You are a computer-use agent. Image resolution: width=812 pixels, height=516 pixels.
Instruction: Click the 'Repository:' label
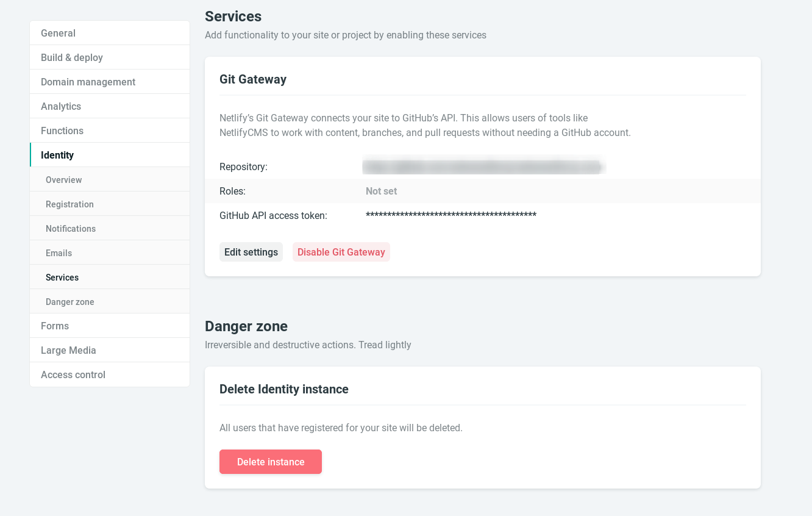point(243,167)
